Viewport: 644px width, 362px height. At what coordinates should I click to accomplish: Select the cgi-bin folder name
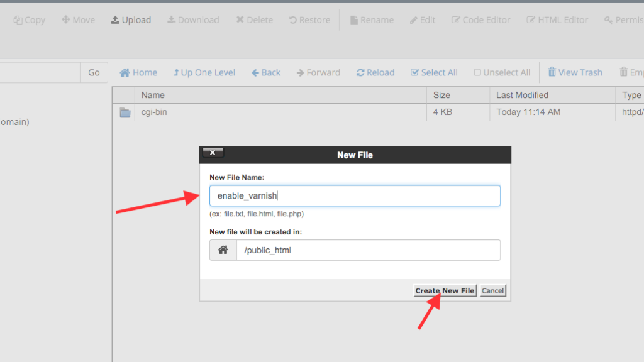[x=154, y=112]
